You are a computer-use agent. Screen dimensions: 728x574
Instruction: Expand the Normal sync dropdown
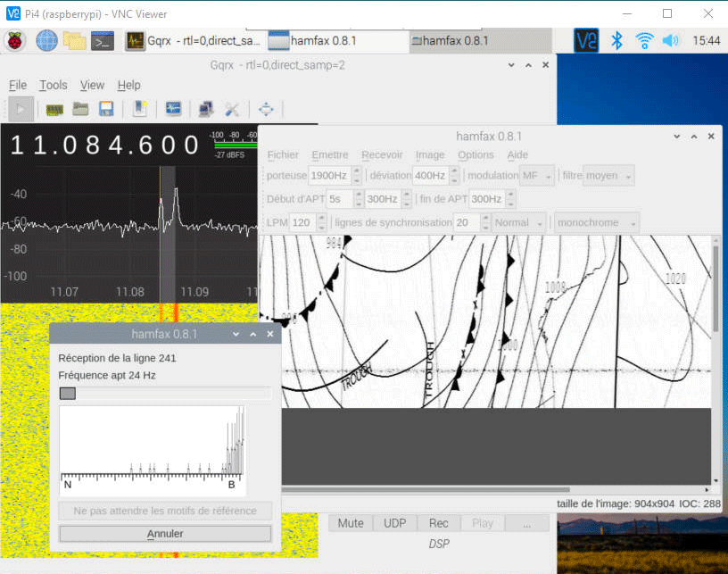click(518, 222)
